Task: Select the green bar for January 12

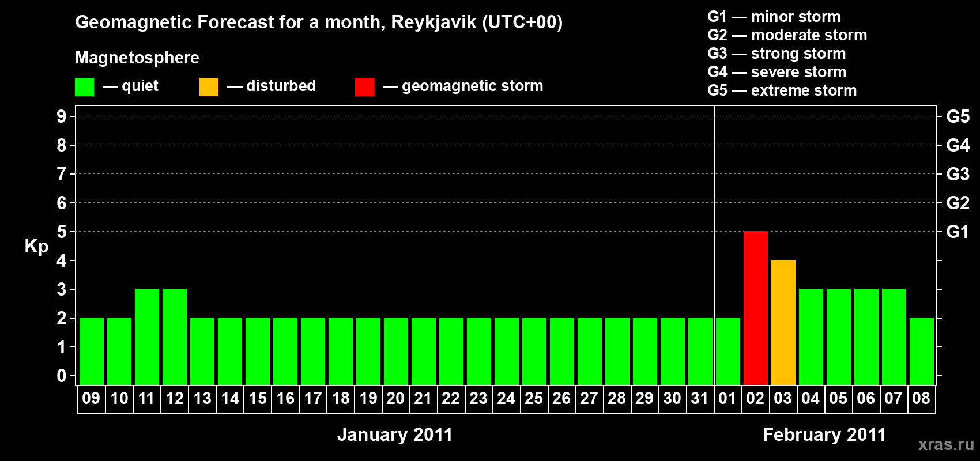Action: pyautogui.click(x=175, y=337)
